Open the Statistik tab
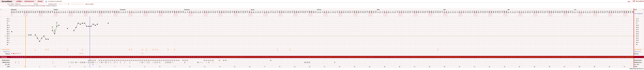This screenshot has width=644, height=70. click(x=40, y=1)
